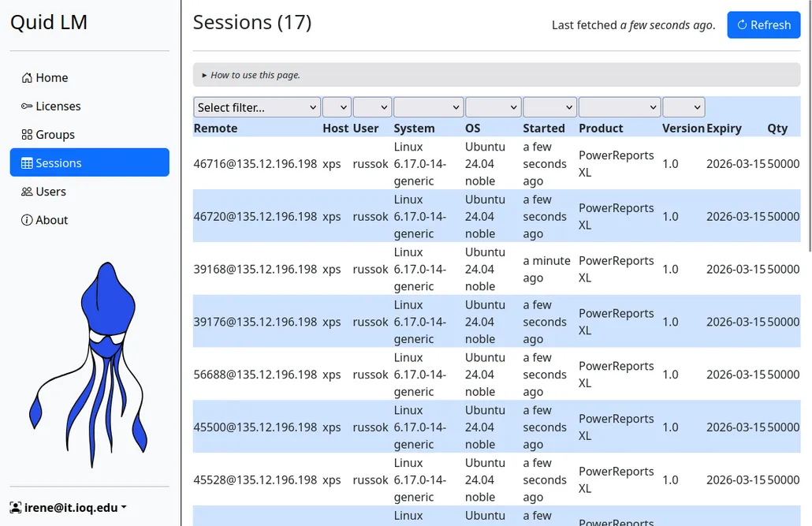Click the circular refresh arrow icon
This screenshot has height=526, width=812.
[742, 24]
